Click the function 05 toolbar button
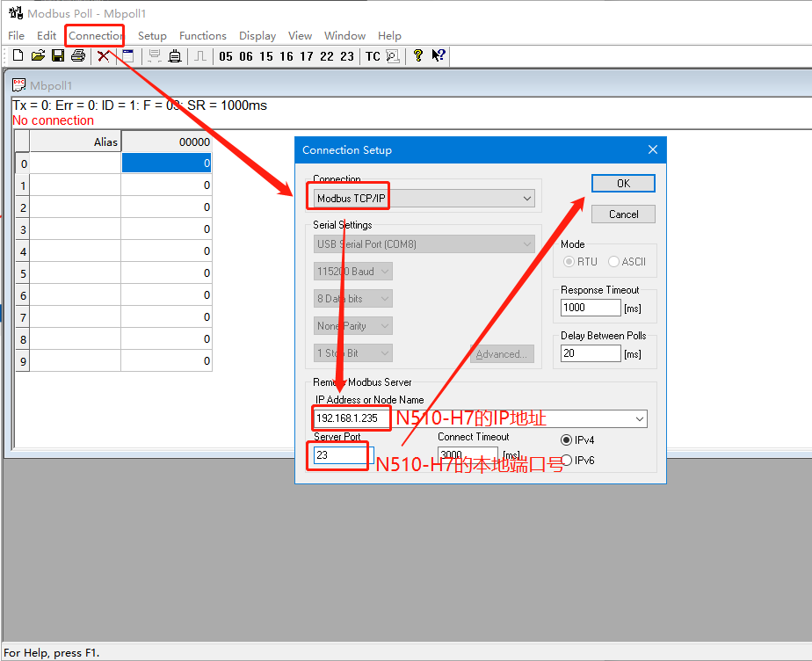The height and width of the screenshot is (661, 812). (226, 56)
